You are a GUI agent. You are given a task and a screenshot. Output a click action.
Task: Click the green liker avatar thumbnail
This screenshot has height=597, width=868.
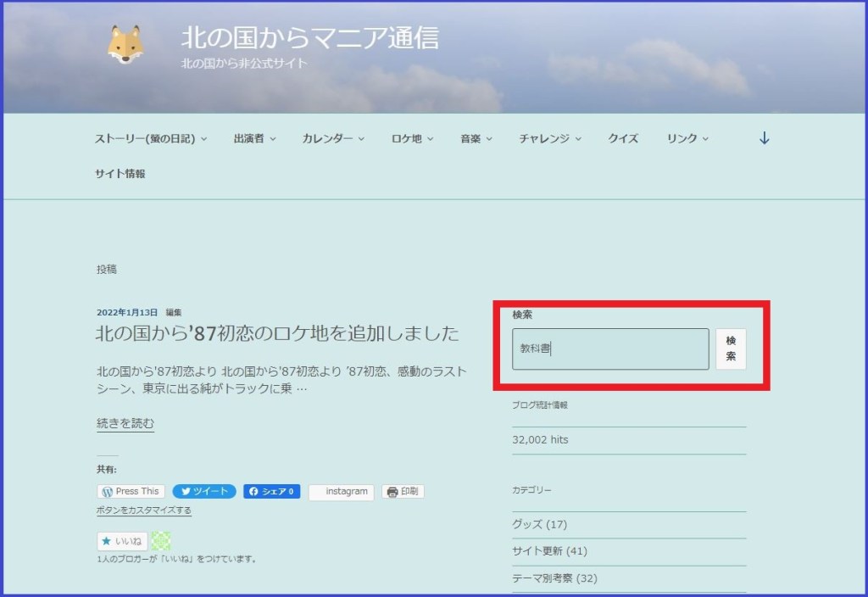161,541
